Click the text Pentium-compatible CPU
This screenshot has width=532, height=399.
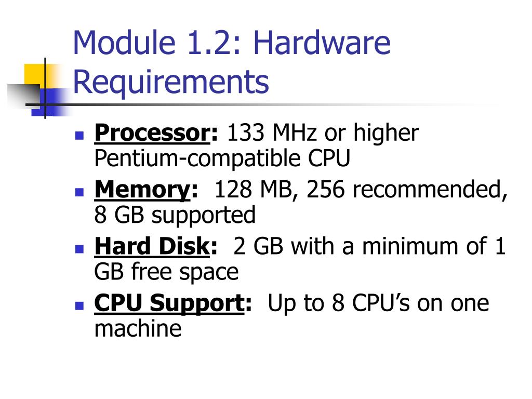(222, 159)
